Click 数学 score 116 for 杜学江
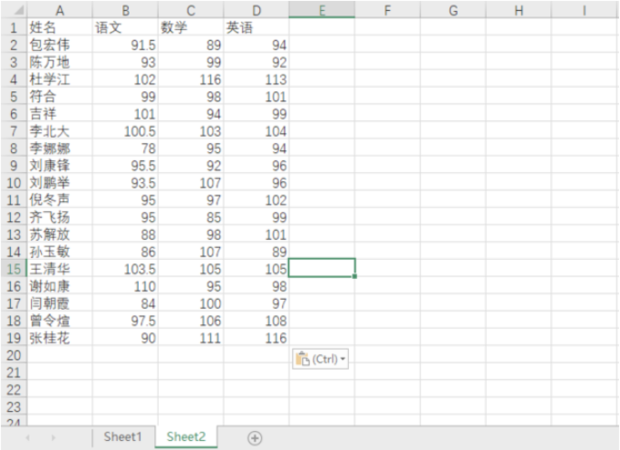 (x=191, y=79)
